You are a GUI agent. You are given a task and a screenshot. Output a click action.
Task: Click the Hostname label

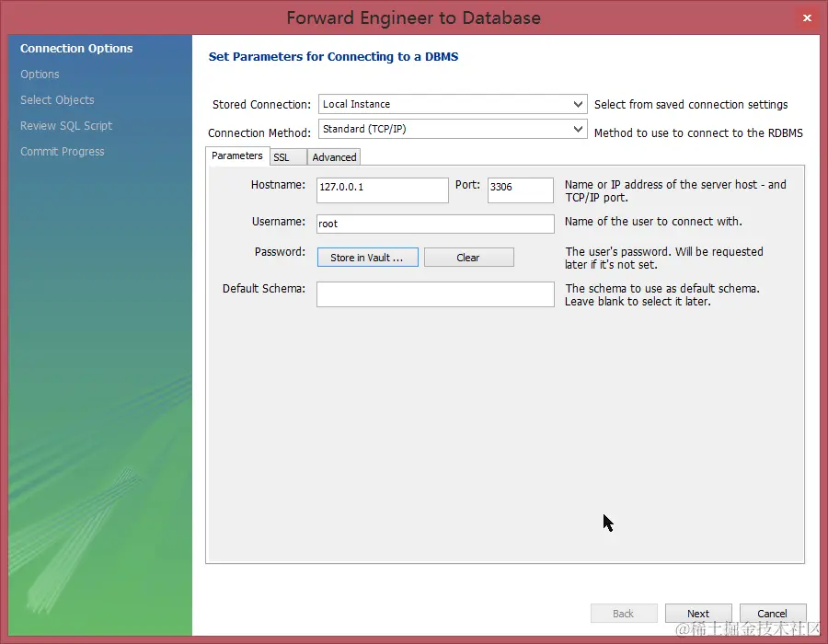click(278, 185)
